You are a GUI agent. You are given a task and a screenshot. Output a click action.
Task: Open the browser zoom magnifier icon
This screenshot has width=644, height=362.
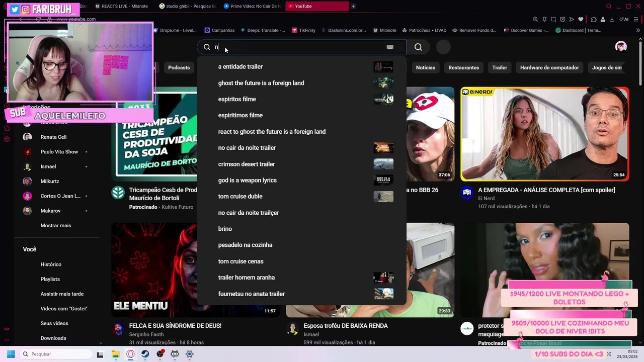pos(535,20)
